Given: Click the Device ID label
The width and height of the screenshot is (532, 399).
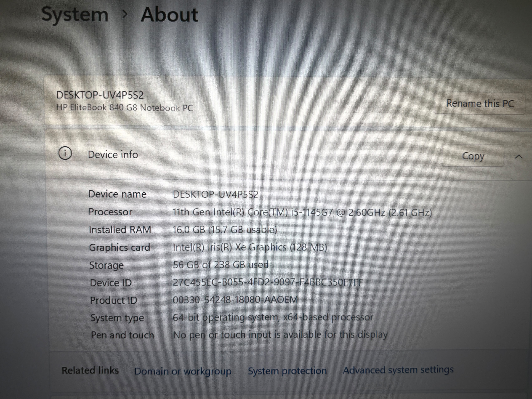Looking at the screenshot, I should pos(111,283).
